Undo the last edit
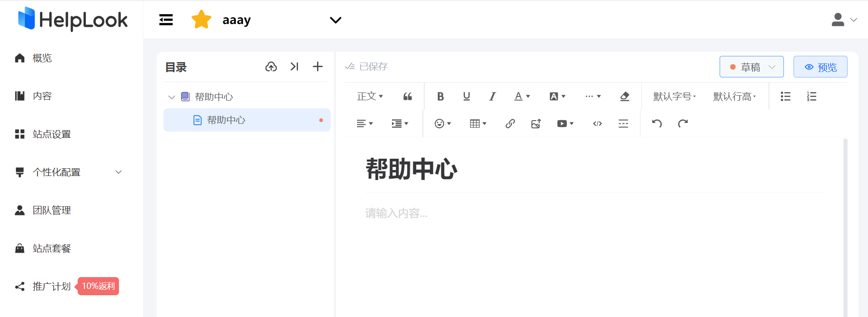Viewport: 868px width, 317px height. (x=657, y=123)
